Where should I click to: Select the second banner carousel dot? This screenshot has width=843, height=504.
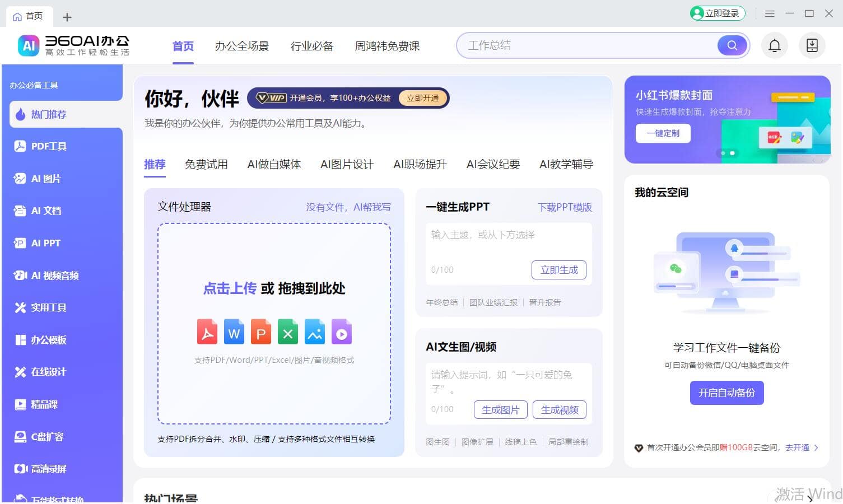[x=732, y=153]
